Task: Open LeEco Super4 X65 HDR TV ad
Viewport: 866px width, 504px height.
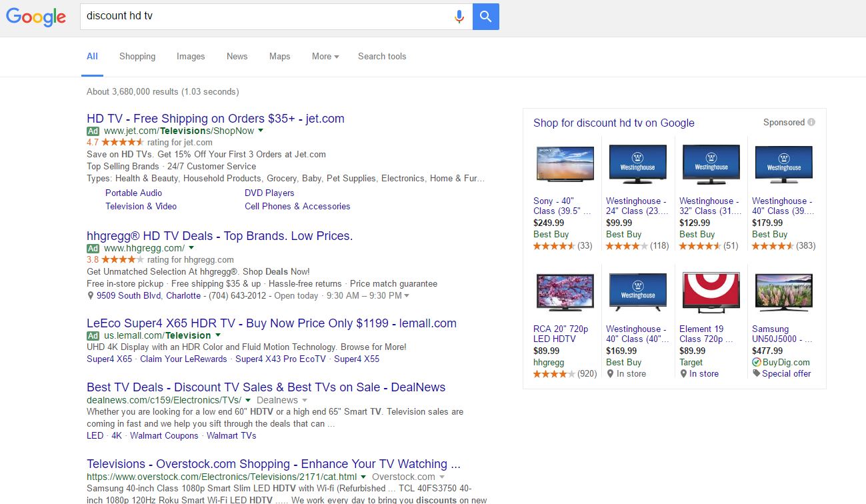Action: coord(271,323)
